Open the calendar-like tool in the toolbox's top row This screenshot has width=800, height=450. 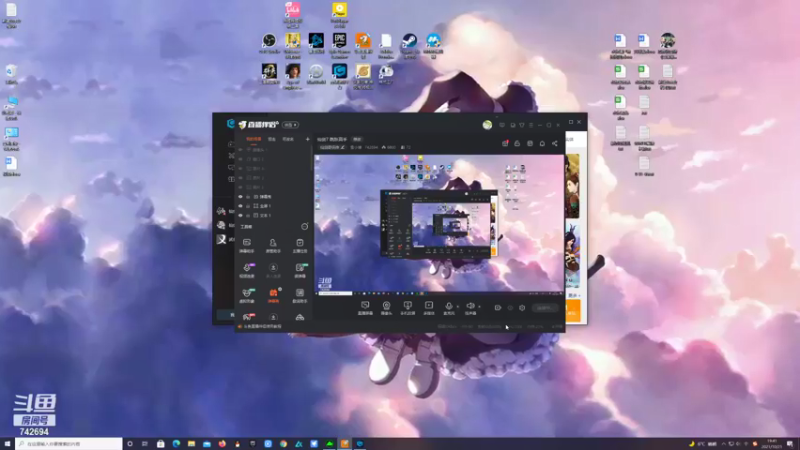point(299,245)
